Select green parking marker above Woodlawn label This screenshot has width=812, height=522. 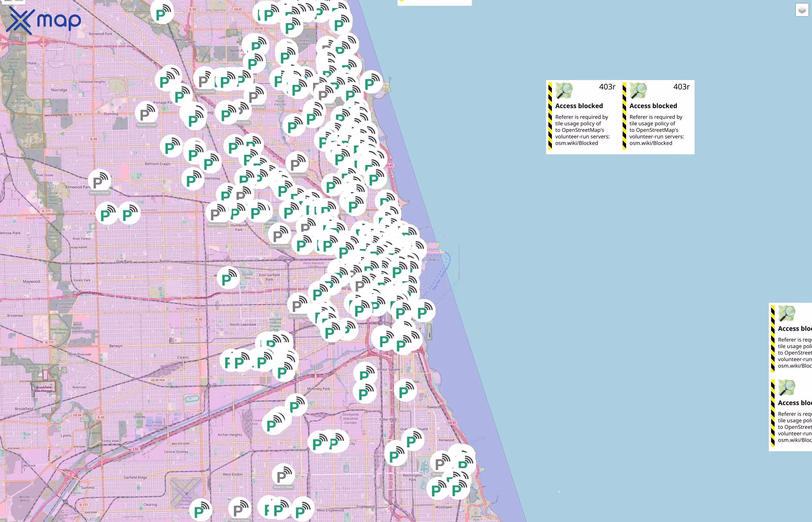point(438,488)
